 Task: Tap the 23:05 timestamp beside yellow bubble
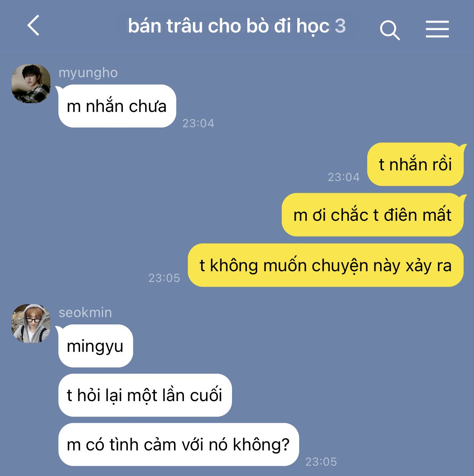(x=164, y=278)
